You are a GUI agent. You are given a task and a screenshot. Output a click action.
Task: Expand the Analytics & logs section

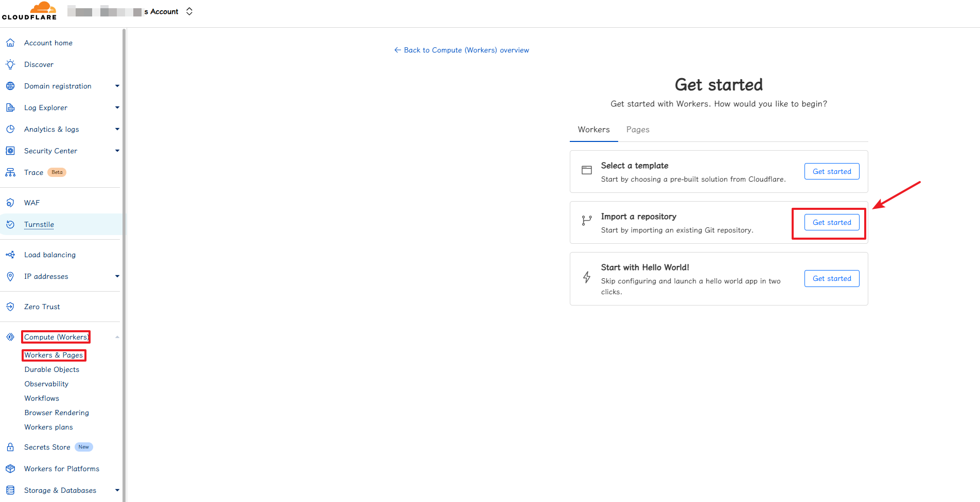117,129
